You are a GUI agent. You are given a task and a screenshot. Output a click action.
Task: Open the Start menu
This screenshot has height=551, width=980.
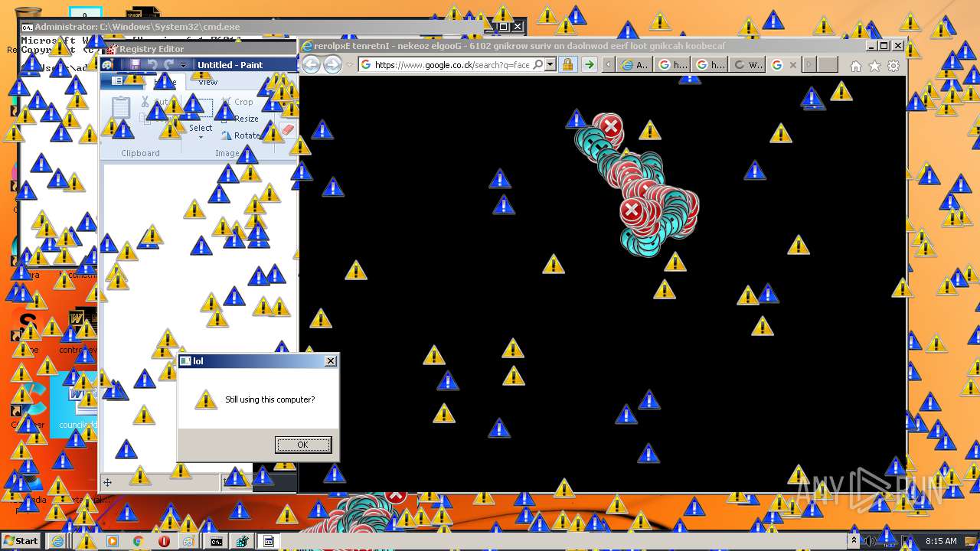pyautogui.click(x=21, y=540)
